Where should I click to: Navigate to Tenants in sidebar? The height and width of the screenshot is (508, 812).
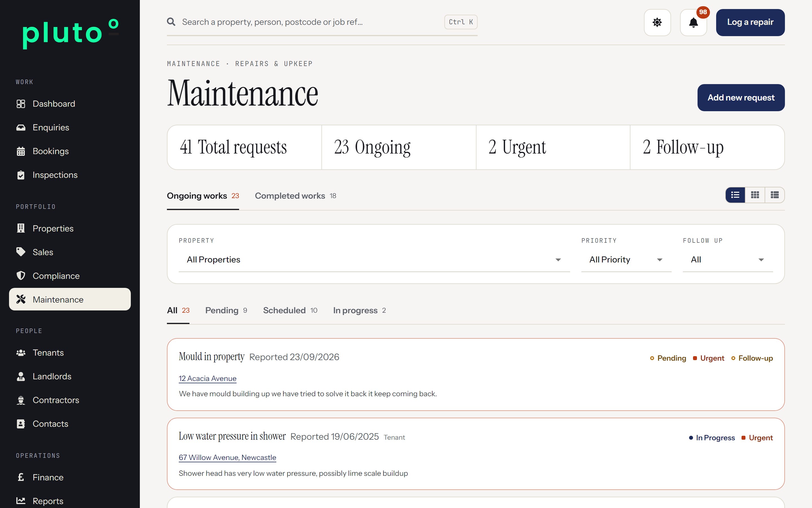(70, 353)
